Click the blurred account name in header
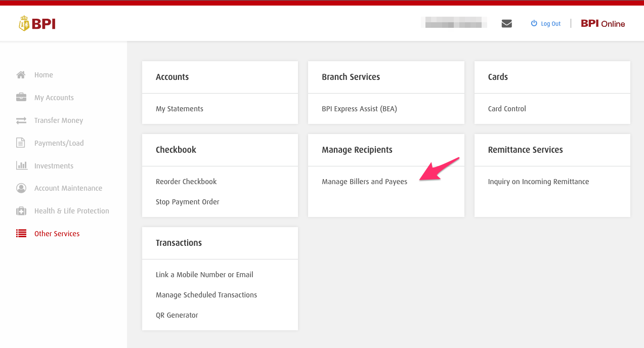Screen dimensions: 644x348 454,22
